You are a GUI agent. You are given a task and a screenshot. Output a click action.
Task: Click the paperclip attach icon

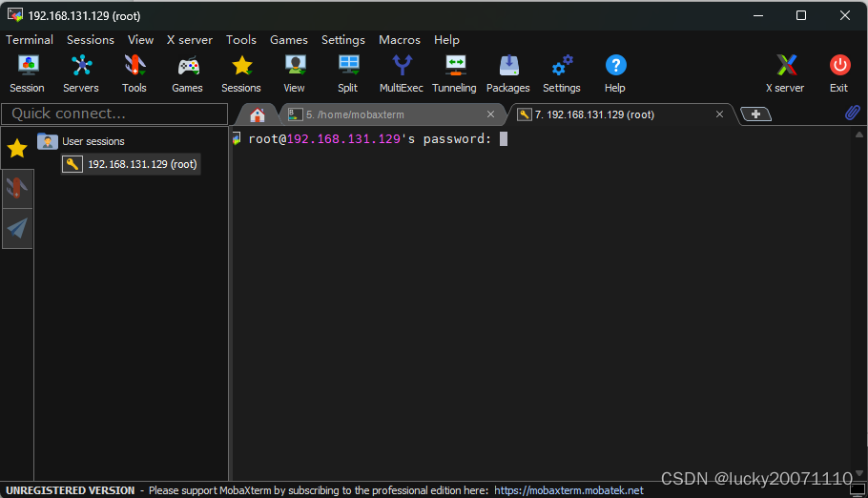pyautogui.click(x=853, y=113)
